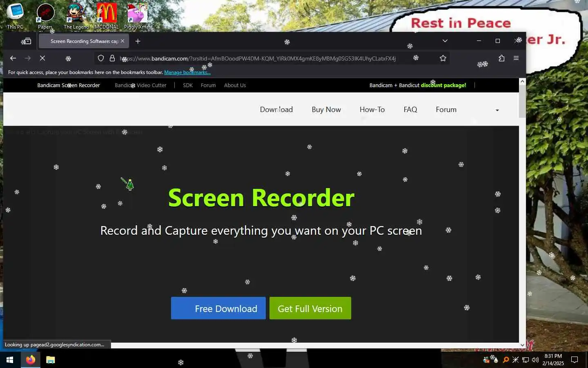588x368 pixels.
Task: Select the MCDONAL desktop shortcut
Action: (x=107, y=16)
